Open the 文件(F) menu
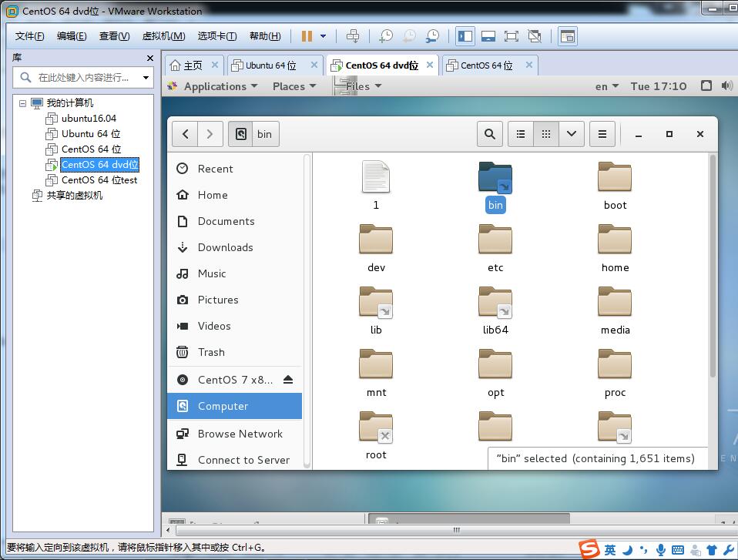 pyautogui.click(x=29, y=36)
